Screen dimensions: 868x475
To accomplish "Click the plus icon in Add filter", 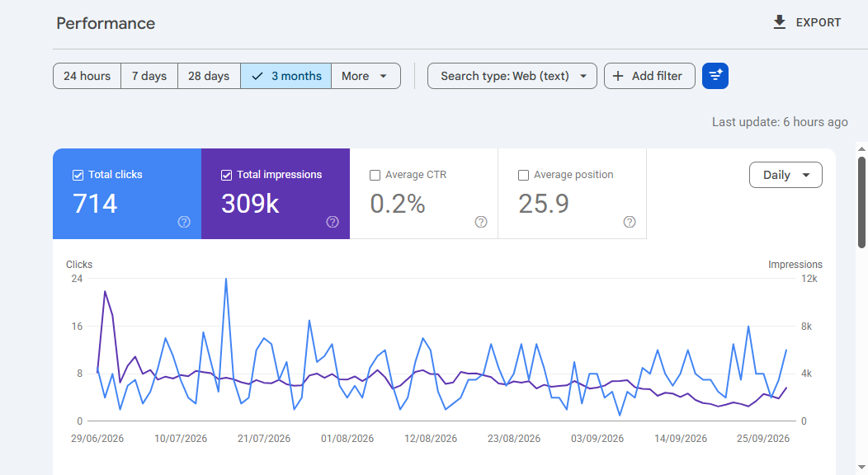I will click(618, 77).
